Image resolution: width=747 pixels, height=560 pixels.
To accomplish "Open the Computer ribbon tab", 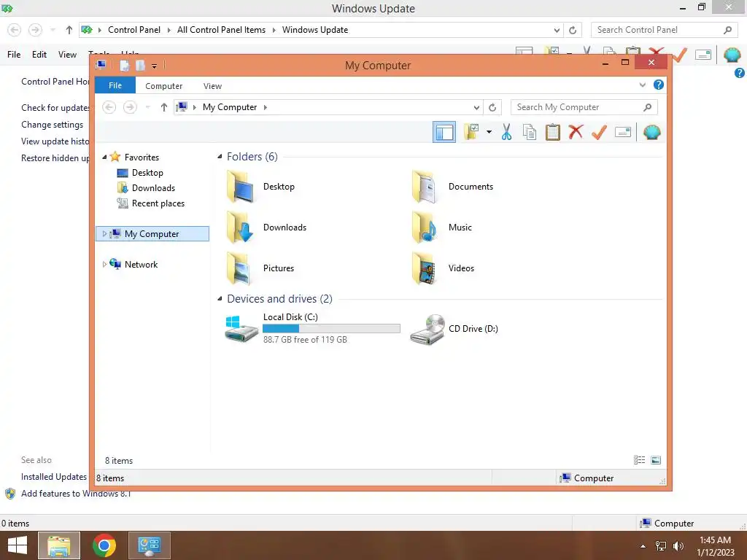I will 164,86.
